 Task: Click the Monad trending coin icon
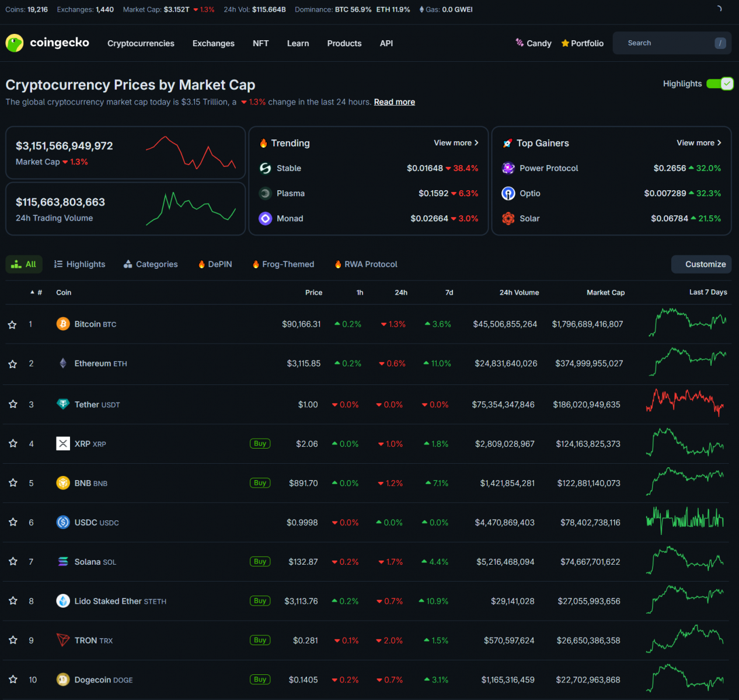[266, 218]
